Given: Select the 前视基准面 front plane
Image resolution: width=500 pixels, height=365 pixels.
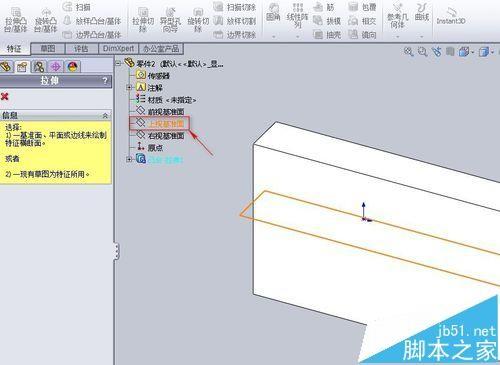Looking at the screenshot, I should point(160,111).
